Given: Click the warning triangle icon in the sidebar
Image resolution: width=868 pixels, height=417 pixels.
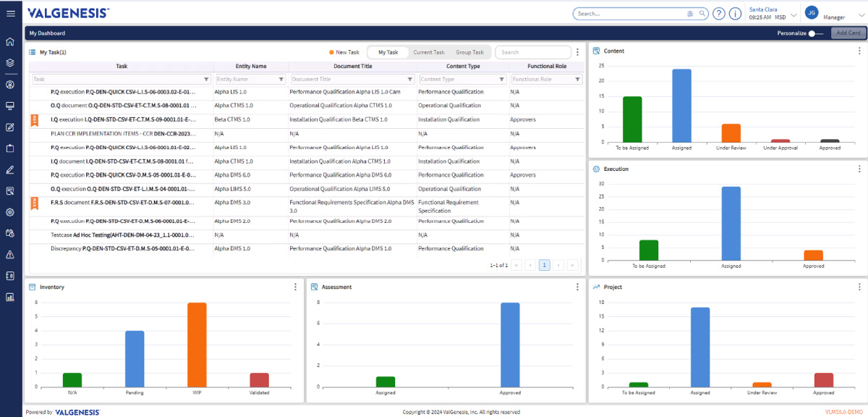Looking at the screenshot, I should (10, 254).
